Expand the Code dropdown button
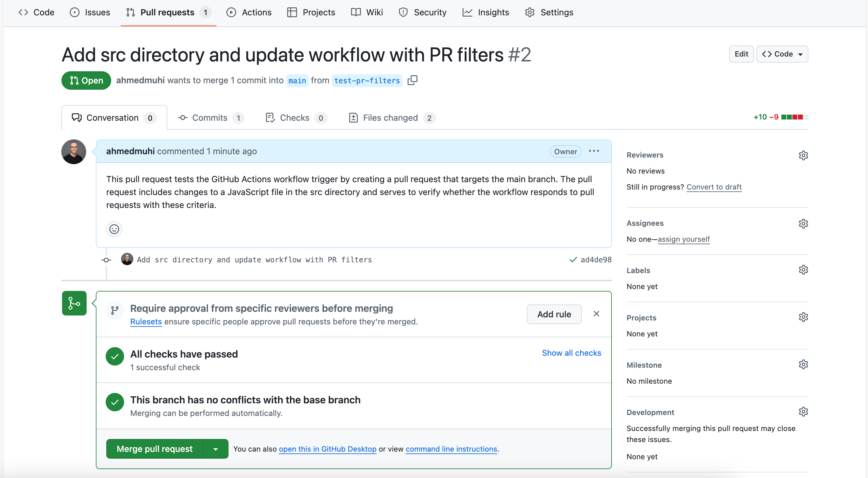This screenshot has height=478, width=868. point(782,54)
